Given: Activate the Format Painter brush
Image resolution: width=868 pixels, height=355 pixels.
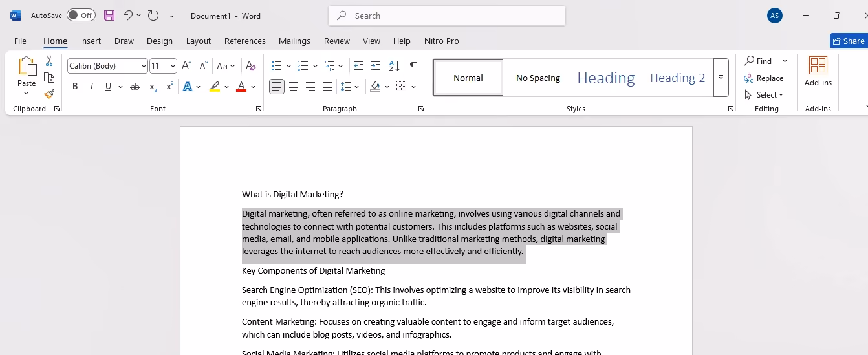Looking at the screenshot, I should (49, 94).
